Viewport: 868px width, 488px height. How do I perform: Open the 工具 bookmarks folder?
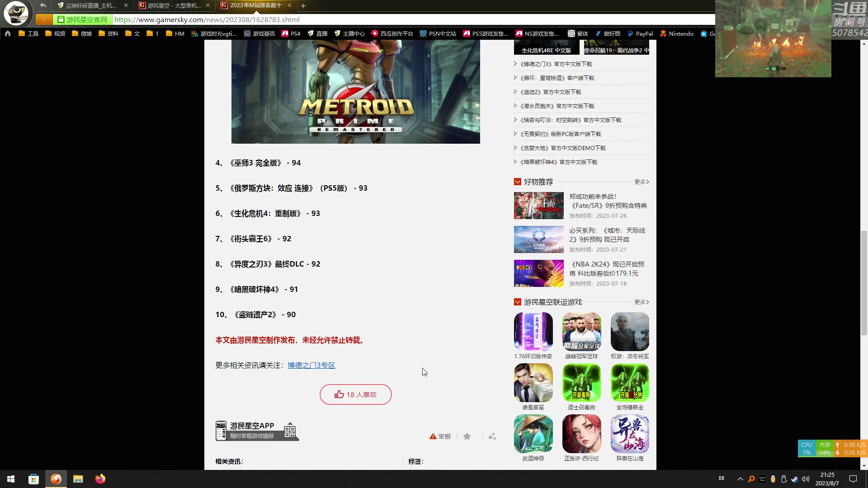click(x=28, y=33)
